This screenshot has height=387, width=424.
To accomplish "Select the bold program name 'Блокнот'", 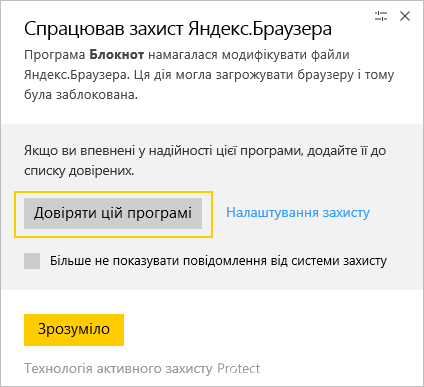I will pos(117,55).
